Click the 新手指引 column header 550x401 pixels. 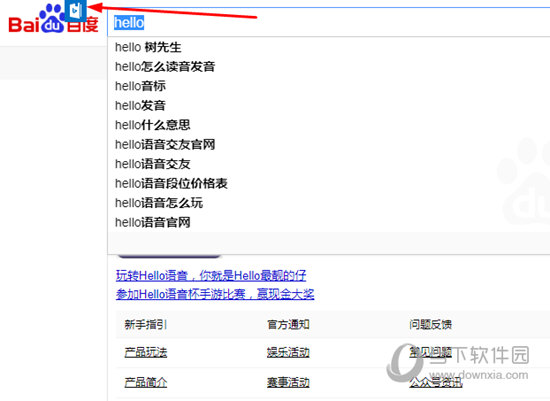(x=146, y=325)
